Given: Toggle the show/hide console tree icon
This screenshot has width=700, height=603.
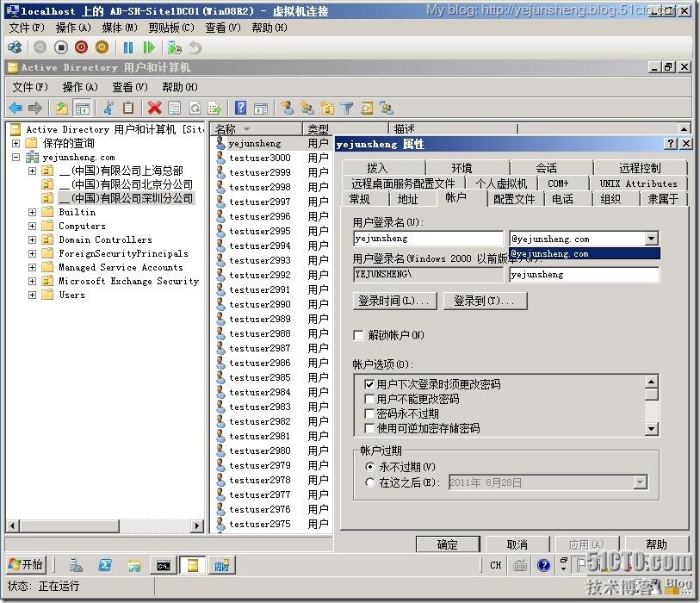Looking at the screenshot, I should 82,108.
